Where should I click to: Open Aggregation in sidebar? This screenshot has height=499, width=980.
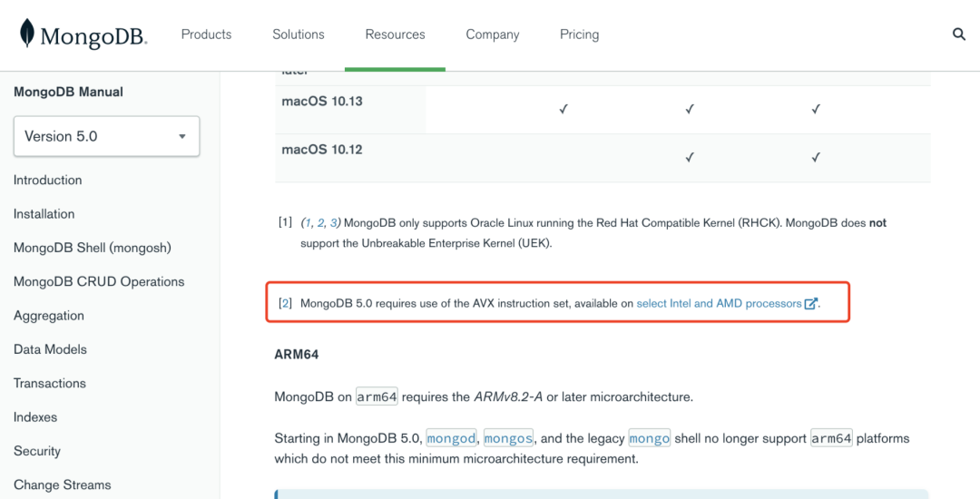tap(49, 316)
